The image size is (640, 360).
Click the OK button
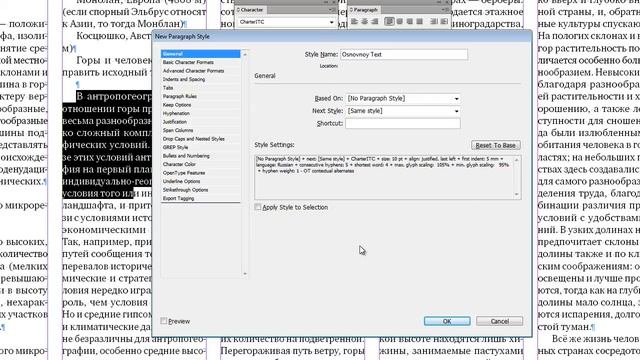(447, 321)
